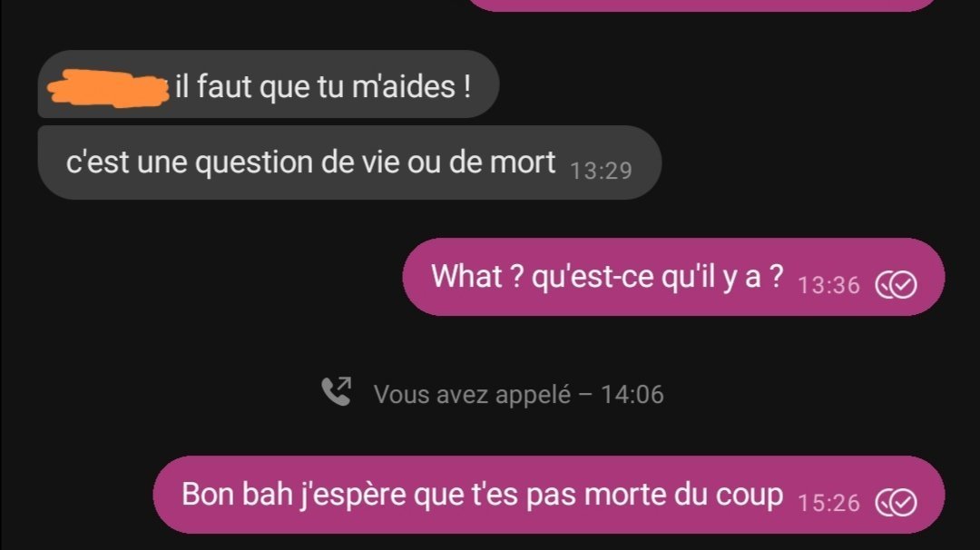Click read receipt checkmarks beside 15:26

(897, 503)
